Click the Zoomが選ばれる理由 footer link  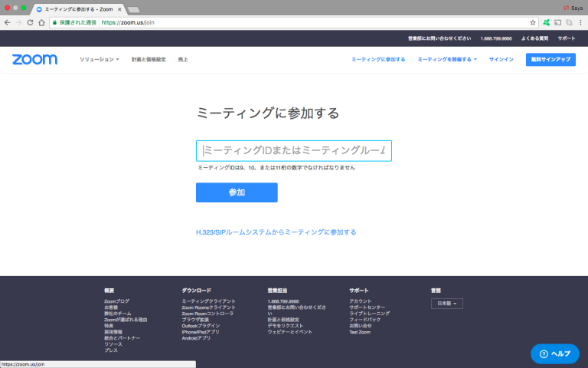126,320
